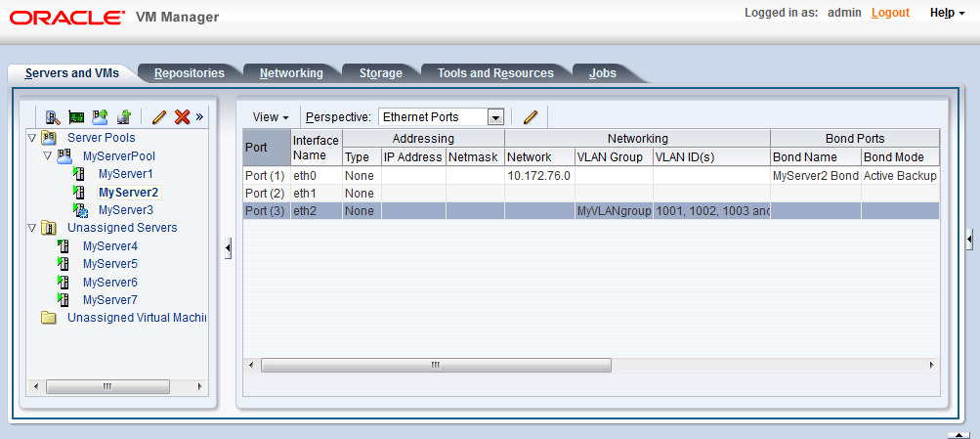
Task: Select MyServer6 in the tree
Action: tap(110, 282)
